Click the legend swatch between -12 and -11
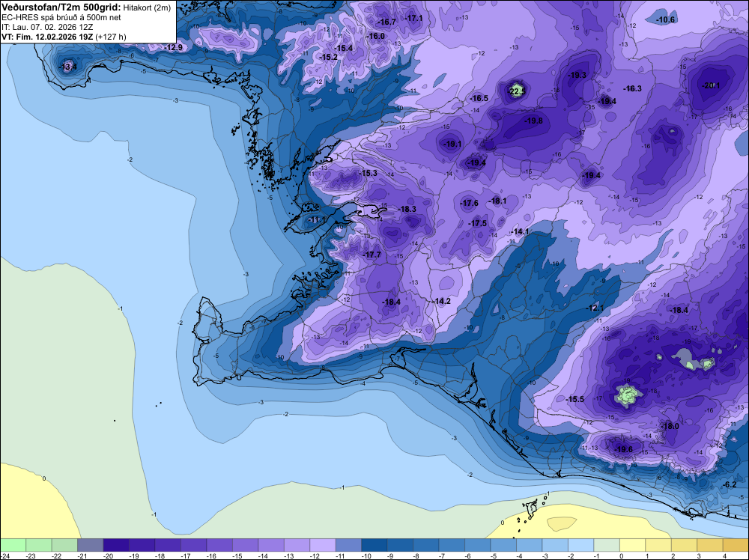 pyautogui.click(x=322, y=545)
